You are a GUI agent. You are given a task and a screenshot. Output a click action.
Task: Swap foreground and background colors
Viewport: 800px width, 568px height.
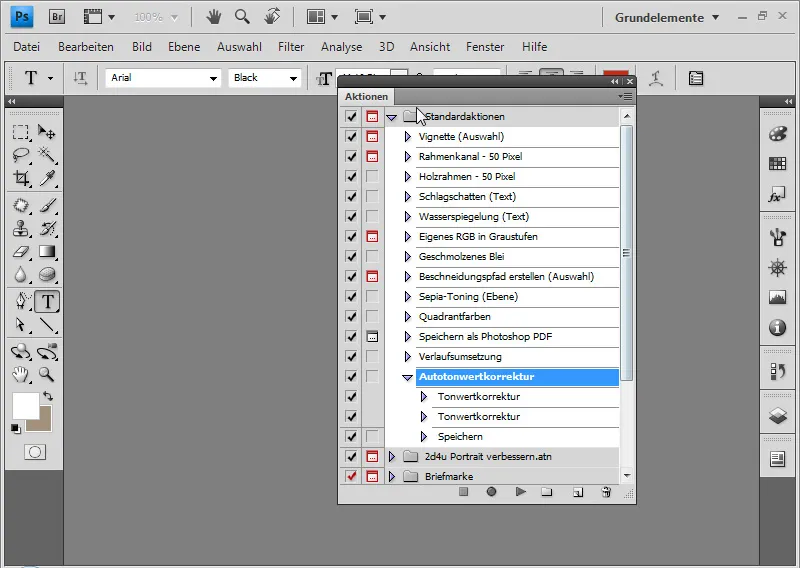pos(47,396)
